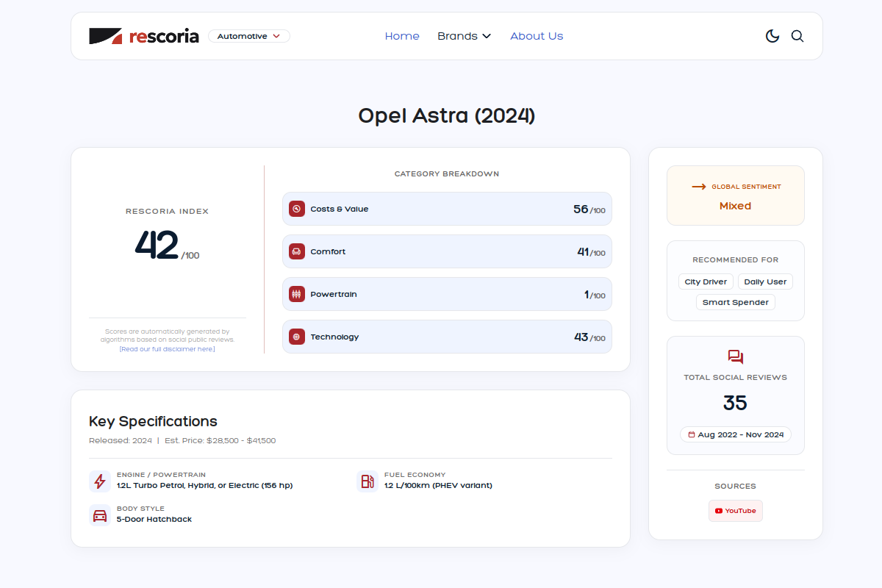Click the global sentiment arrow icon
Image resolution: width=882 pixels, height=588 pixels.
699,187
